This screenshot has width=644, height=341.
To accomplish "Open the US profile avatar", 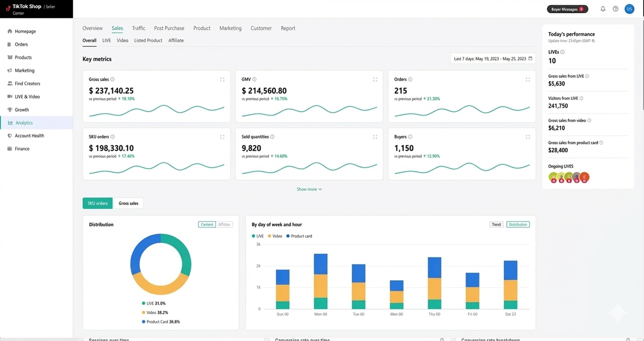I will pyautogui.click(x=629, y=9).
